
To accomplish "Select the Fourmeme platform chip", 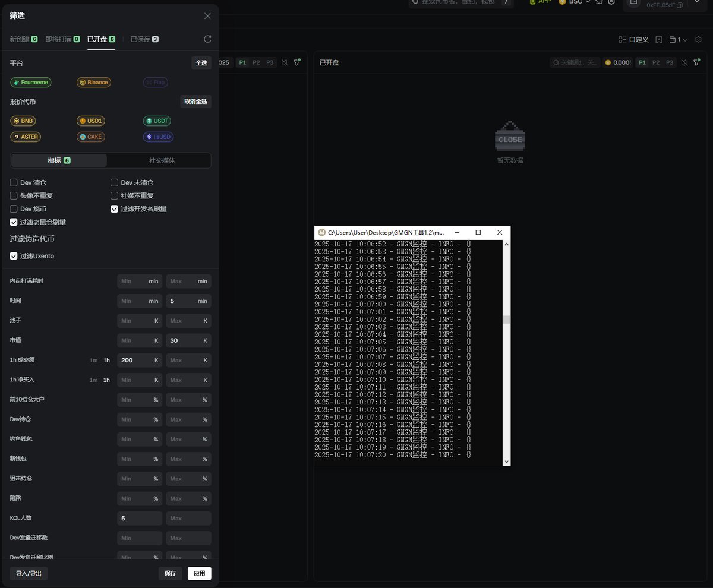I will click(30, 83).
